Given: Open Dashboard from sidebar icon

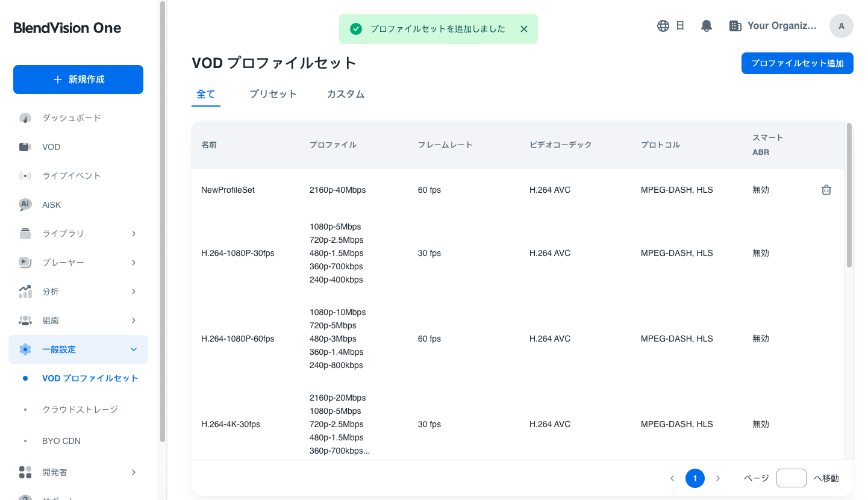Looking at the screenshot, I should (x=25, y=118).
